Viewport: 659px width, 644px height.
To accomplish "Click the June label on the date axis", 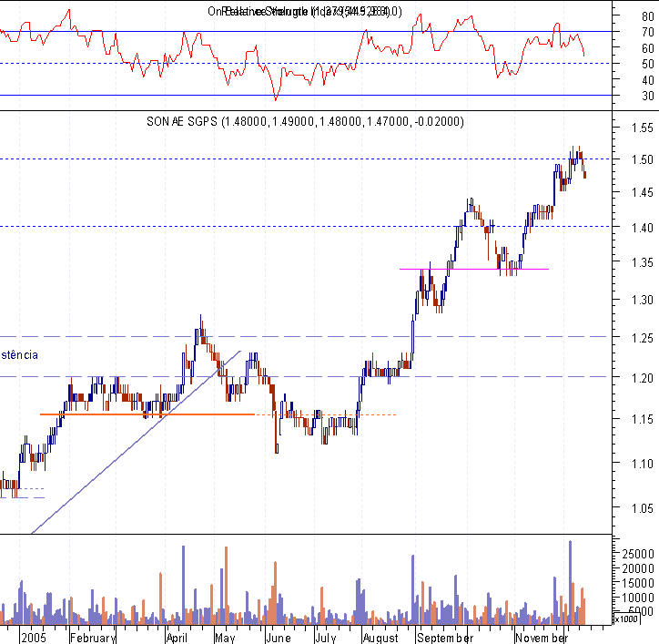I will point(279,638).
